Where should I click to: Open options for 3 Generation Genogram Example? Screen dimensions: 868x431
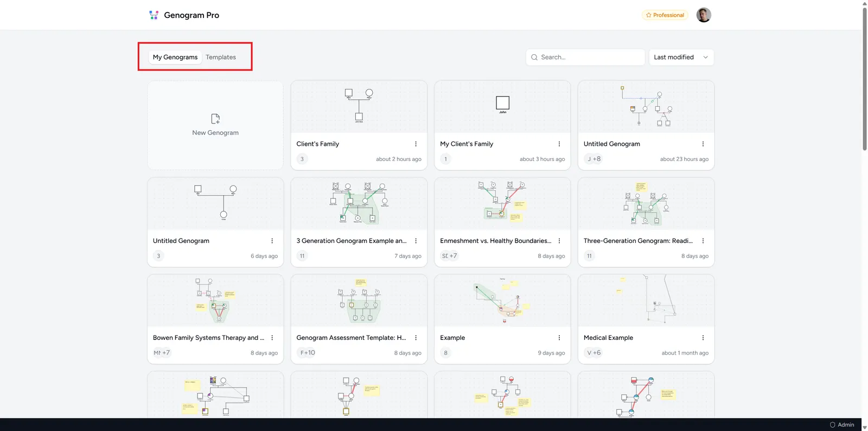point(416,241)
